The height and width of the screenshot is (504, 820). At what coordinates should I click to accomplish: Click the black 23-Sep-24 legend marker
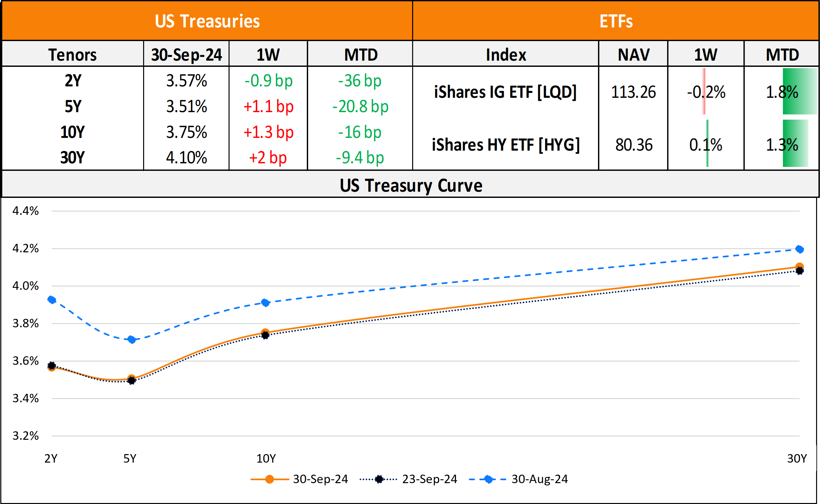pyautogui.click(x=379, y=479)
